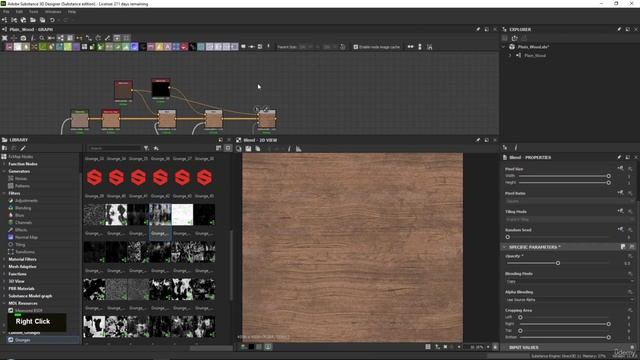Screen dimensions: 640x360
Task: Click the open folder icon in main toolbar
Action: pyautogui.click(x=33, y=20)
